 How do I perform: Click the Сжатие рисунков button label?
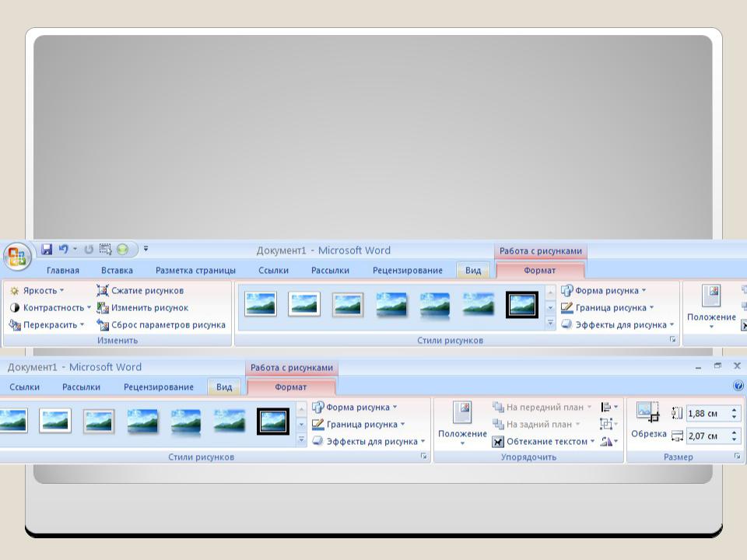pos(147,290)
